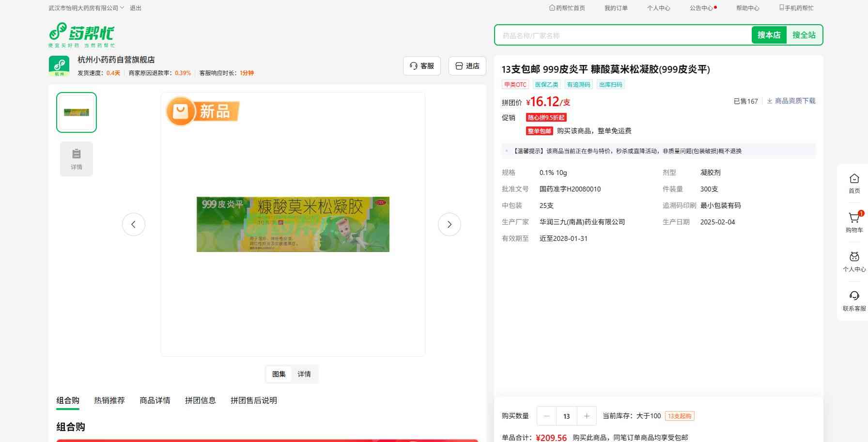Screen dimensions: 868x442
Task: Open personal center icon in sidebar
Action: [854, 257]
